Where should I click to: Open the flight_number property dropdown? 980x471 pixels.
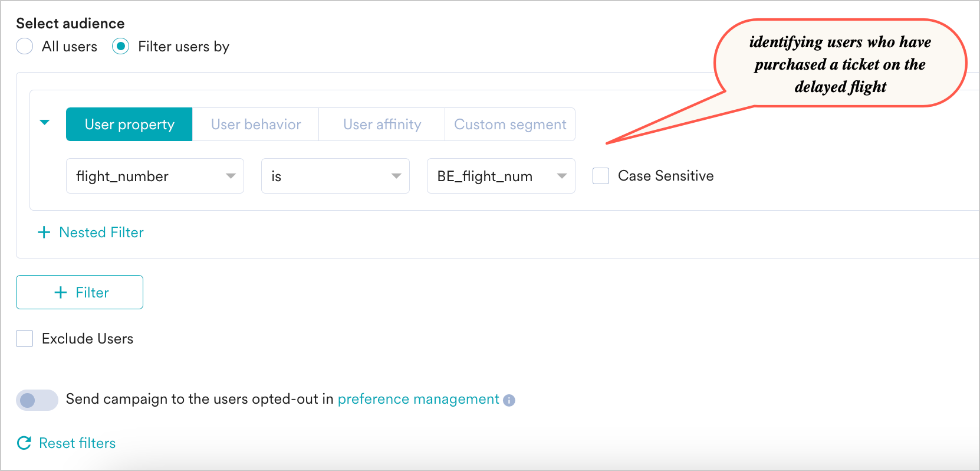click(155, 176)
